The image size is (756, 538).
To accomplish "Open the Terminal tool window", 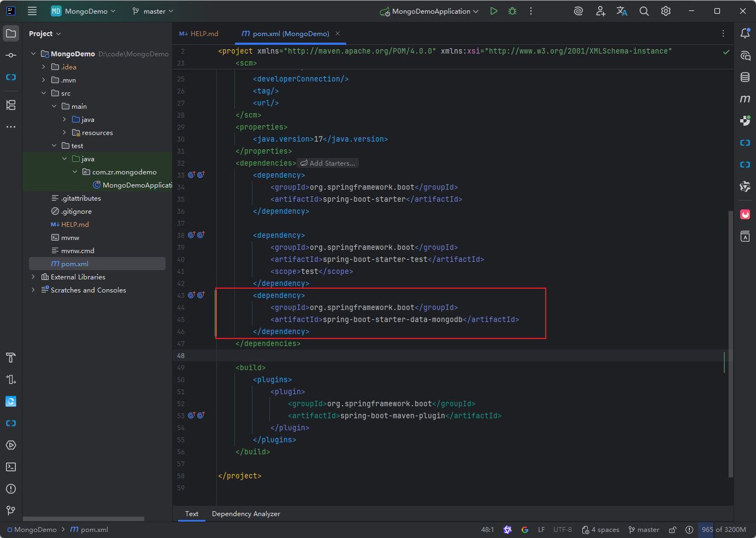I will [11, 467].
